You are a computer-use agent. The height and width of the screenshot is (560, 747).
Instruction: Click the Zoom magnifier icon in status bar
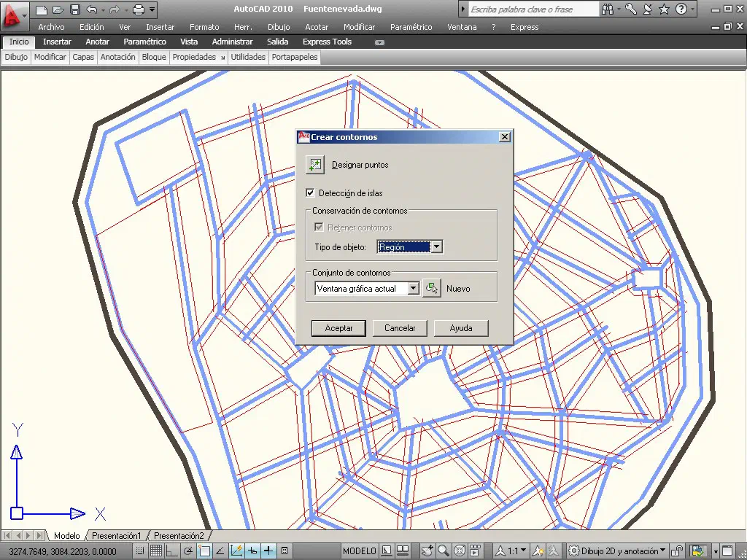pyautogui.click(x=443, y=551)
